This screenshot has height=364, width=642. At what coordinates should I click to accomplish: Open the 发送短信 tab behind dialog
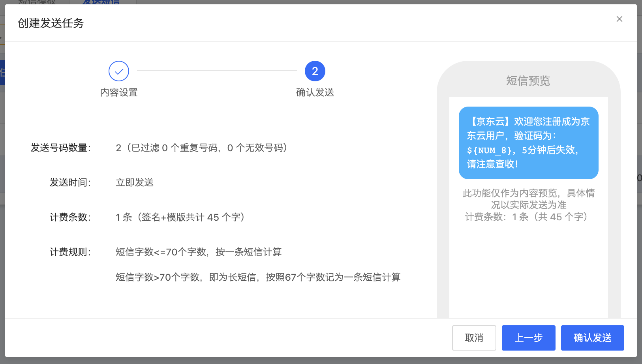101,2
